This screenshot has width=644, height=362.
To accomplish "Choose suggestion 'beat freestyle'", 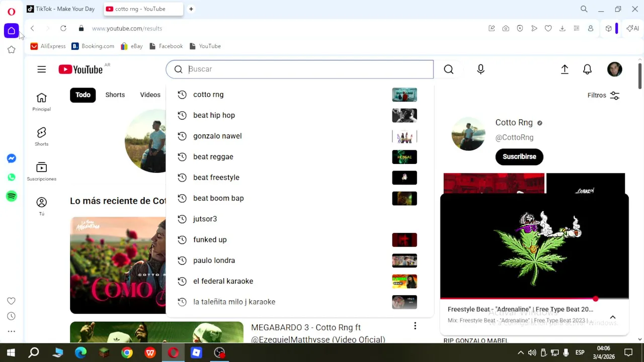I will 299,177.
